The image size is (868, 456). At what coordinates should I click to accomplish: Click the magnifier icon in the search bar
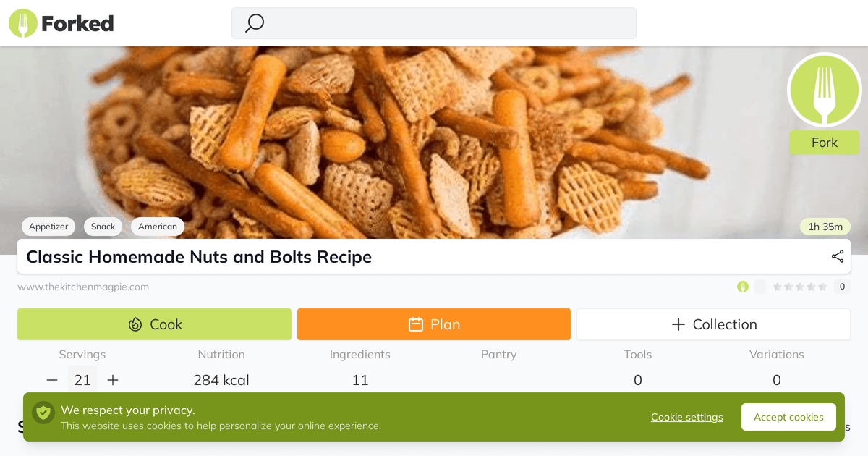[254, 23]
